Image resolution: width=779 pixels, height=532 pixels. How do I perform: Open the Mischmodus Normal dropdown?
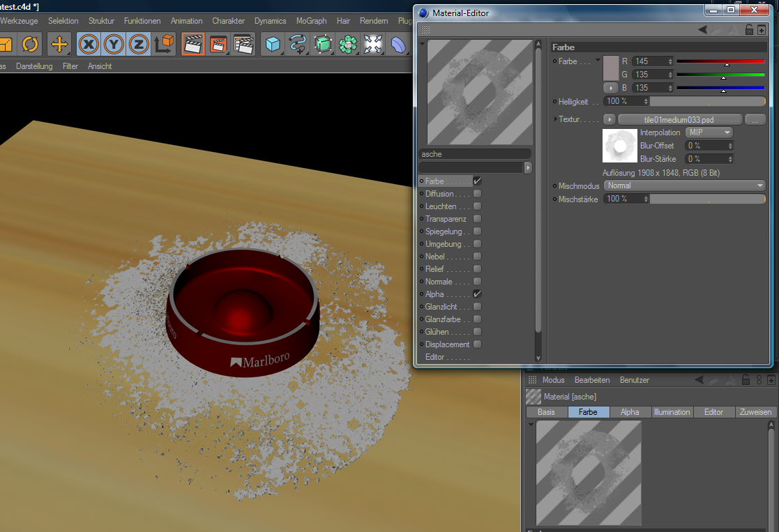[685, 185]
